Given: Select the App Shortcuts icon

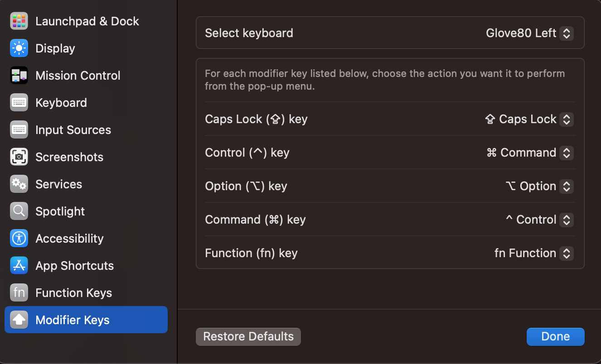Looking at the screenshot, I should coord(19,266).
